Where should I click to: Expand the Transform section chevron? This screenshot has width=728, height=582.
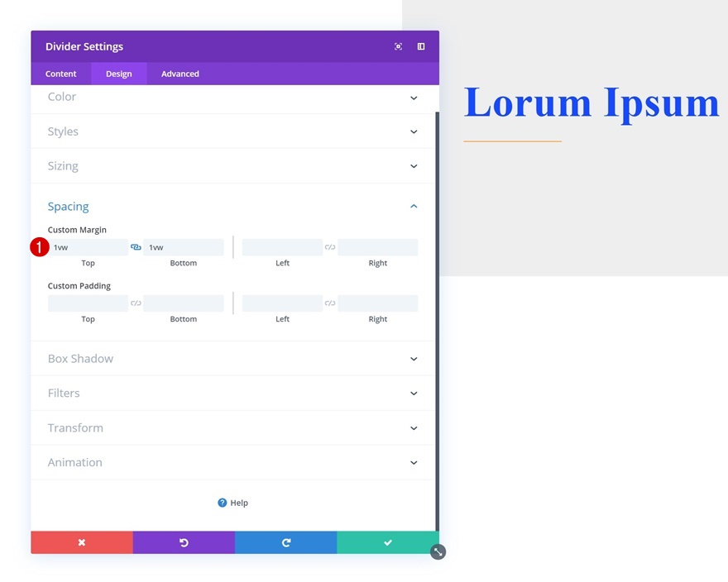click(414, 428)
